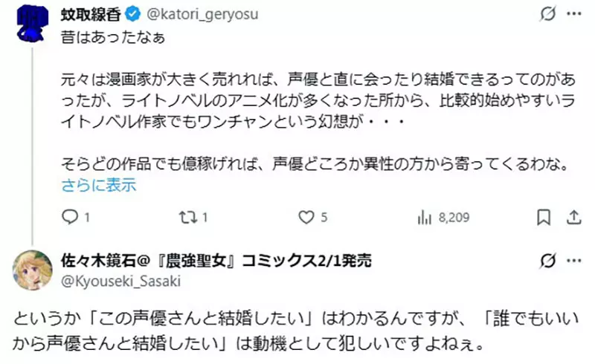Click the Grok icon on 佐々木鏡石's tweet
Viewport: 595px width, 364px height.
pyautogui.click(x=547, y=260)
